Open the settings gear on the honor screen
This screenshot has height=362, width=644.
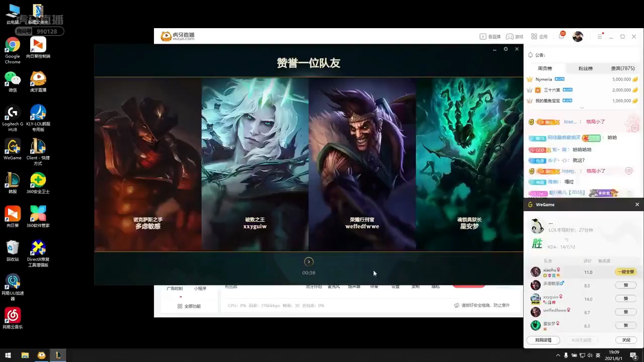pyautogui.click(x=506, y=49)
